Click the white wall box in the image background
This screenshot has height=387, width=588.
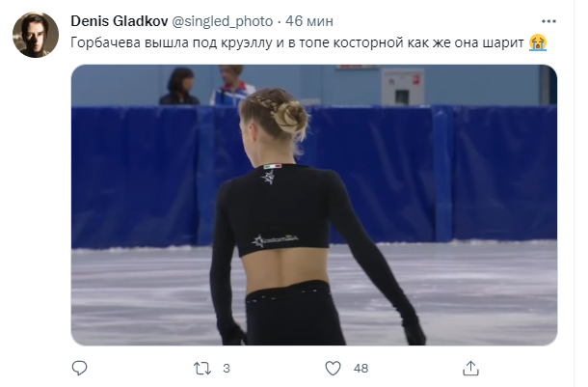(x=403, y=88)
